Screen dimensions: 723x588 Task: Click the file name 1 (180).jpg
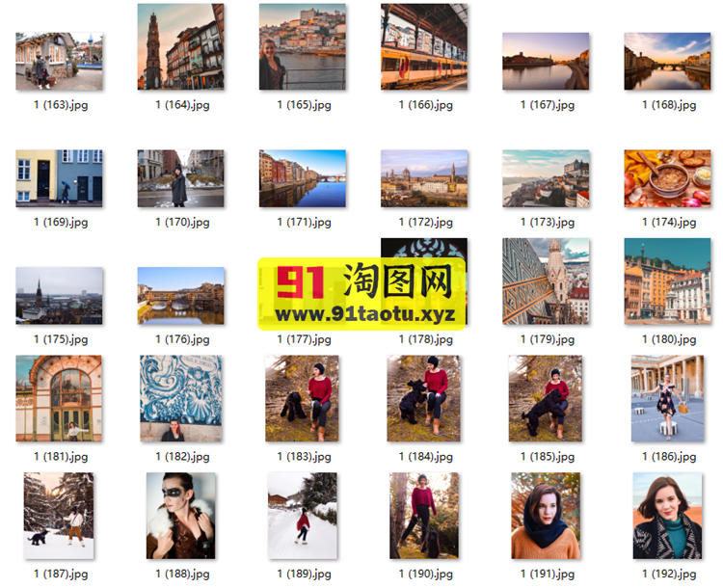pyautogui.click(x=670, y=339)
